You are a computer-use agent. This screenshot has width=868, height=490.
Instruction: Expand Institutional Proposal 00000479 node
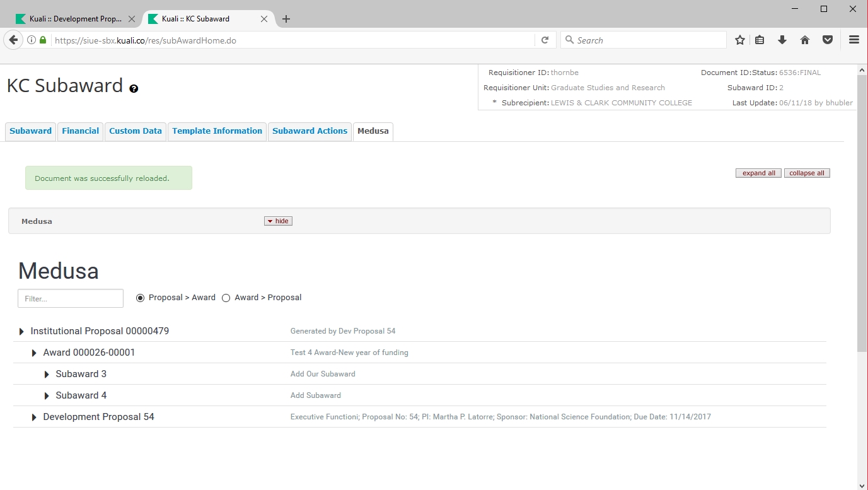tap(21, 332)
